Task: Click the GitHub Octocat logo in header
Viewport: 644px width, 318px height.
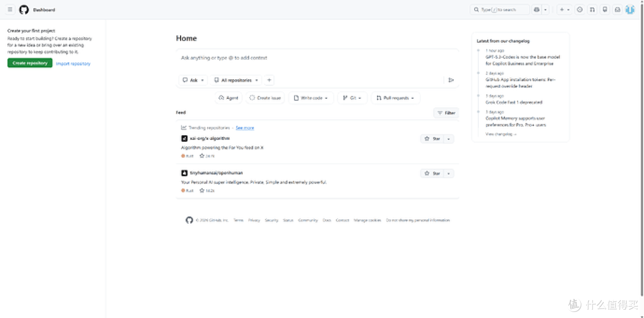Action: pyautogui.click(x=24, y=10)
